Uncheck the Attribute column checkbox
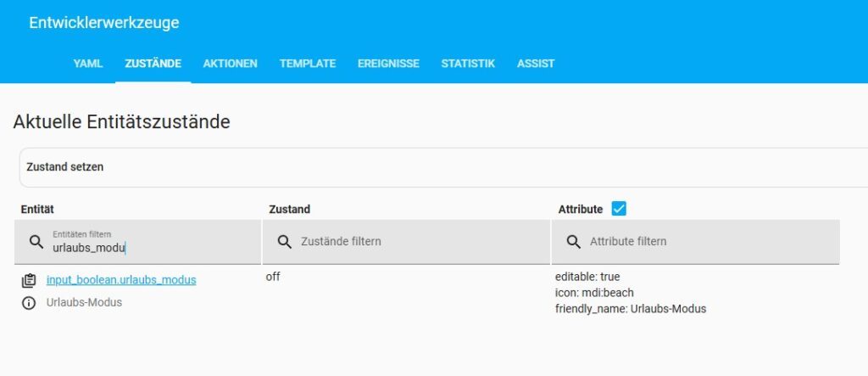The width and height of the screenshot is (868, 376). pos(619,209)
